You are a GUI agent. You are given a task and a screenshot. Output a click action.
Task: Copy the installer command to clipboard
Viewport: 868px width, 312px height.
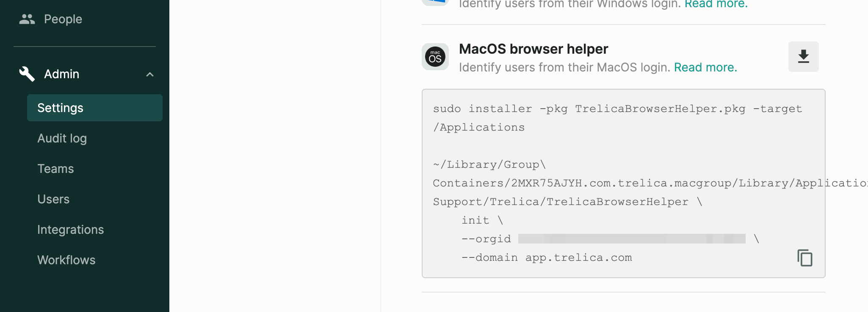click(x=804, y=258)
